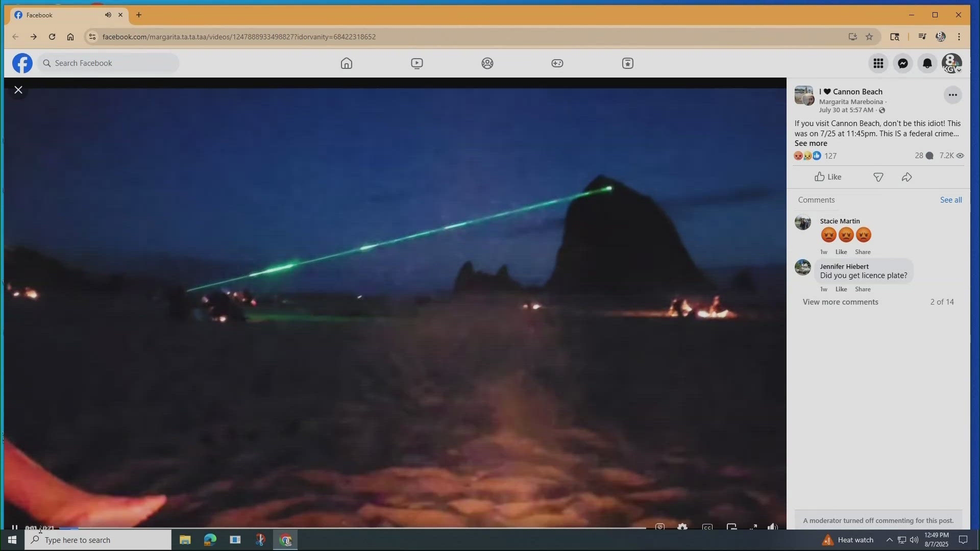The height and width of the screenshot is (551, 980).
Task: Mute the Facebook browser tab audio
Action: tap(108, 15)
